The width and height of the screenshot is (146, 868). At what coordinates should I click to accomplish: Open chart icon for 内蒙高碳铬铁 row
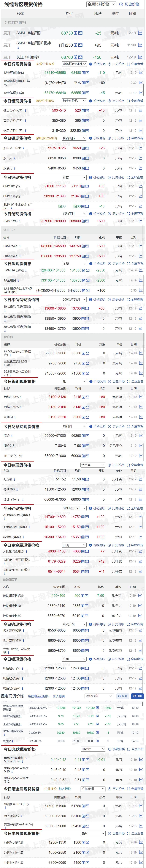141,630
